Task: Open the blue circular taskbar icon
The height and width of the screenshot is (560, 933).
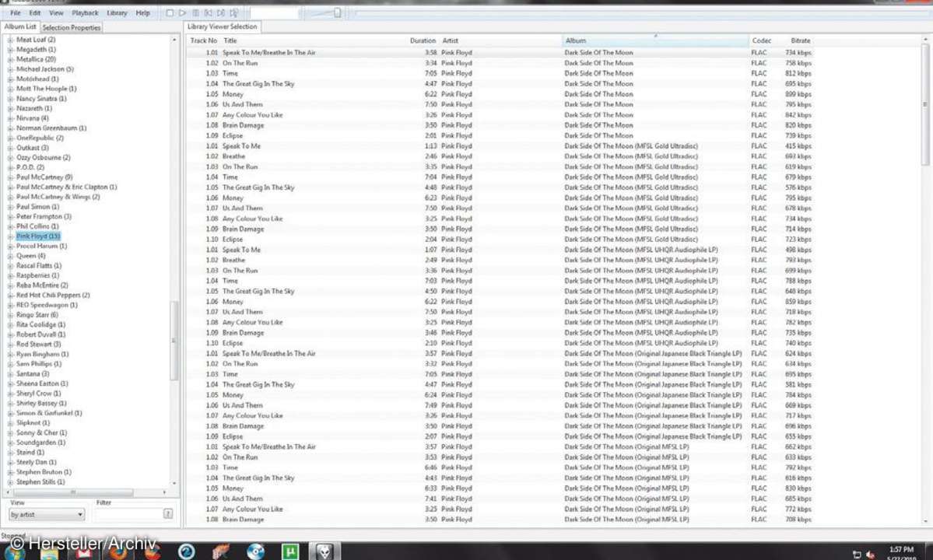Action: click(186, 552)
